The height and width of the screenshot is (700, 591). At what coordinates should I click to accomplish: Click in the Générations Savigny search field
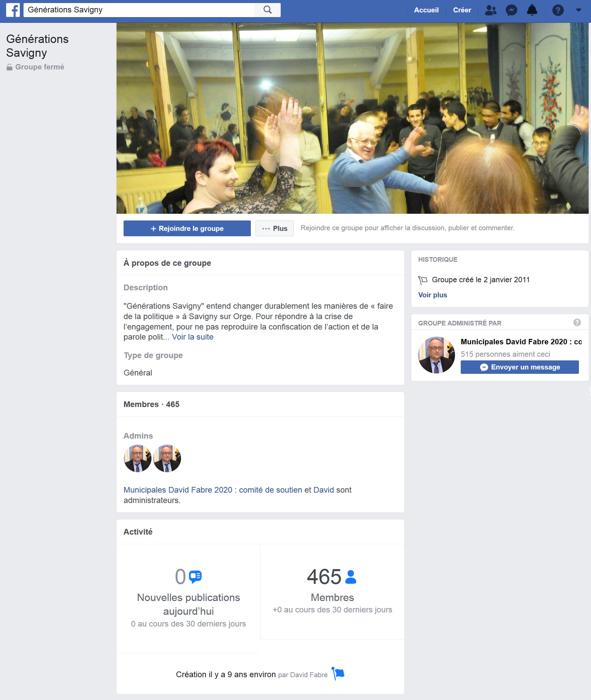pyautogui.click(x=139, y=10)
